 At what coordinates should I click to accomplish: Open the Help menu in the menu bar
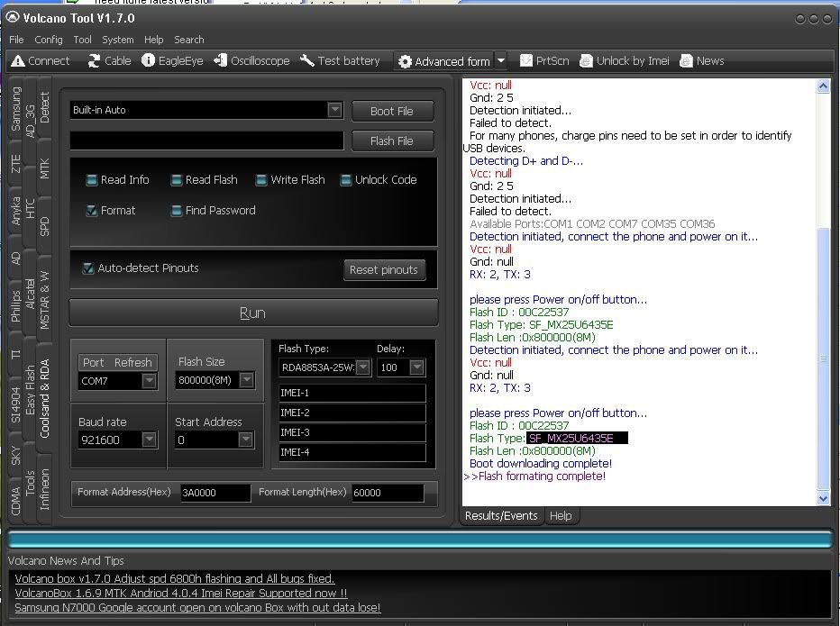pyautogui.click(x=154, y=40)
